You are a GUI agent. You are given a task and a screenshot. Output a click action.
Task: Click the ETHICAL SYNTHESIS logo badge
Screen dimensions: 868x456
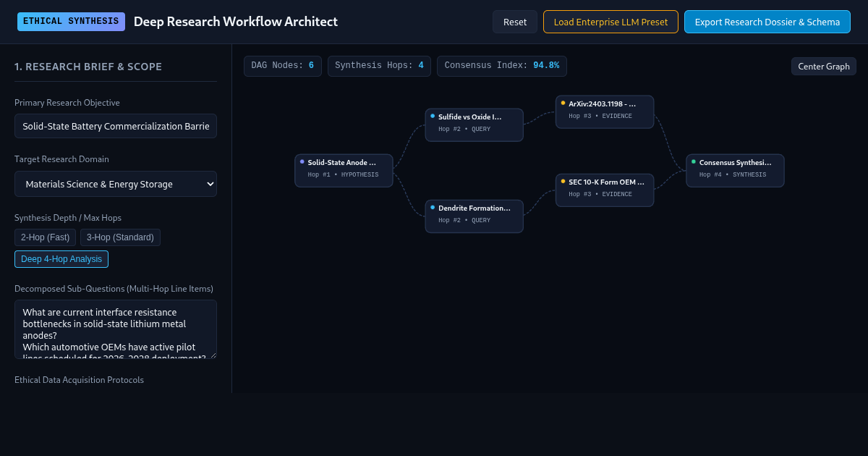coord(71,22)
